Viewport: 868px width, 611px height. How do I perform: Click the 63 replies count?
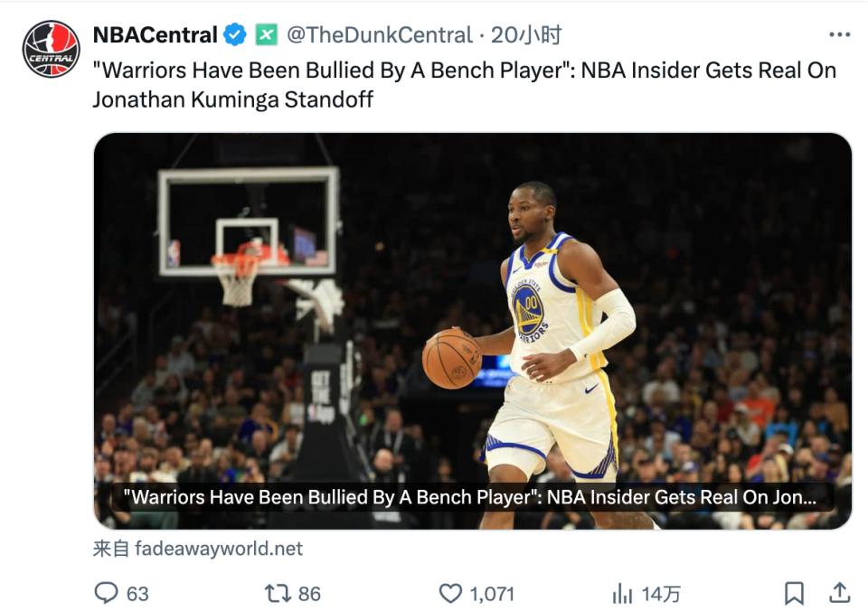point(137,594)
